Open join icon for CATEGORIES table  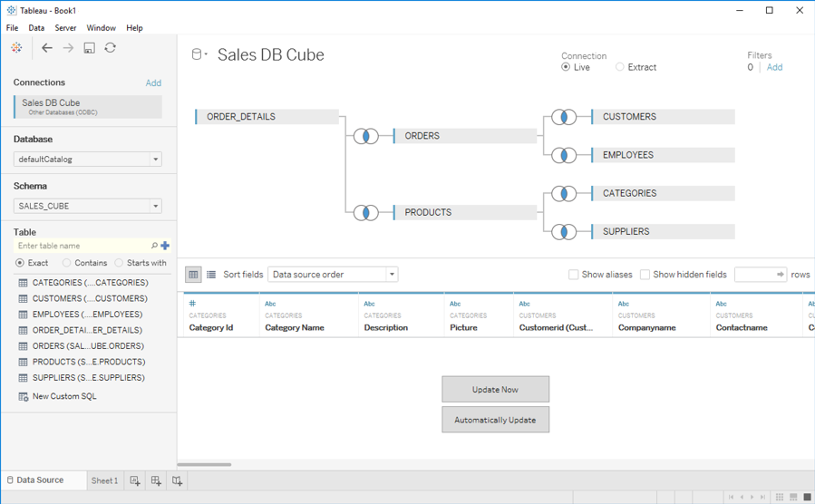tap(564, 194)
